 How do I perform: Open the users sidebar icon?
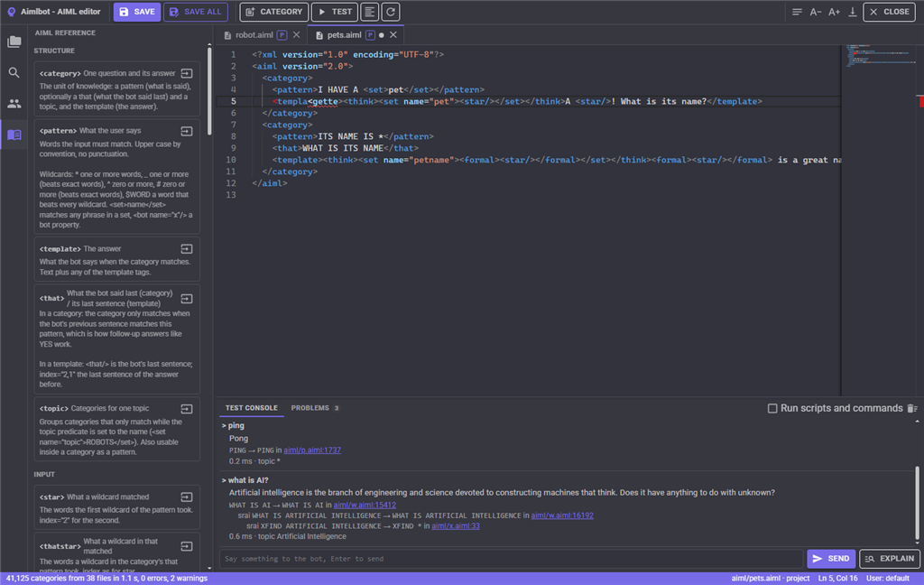coord(14,104)
